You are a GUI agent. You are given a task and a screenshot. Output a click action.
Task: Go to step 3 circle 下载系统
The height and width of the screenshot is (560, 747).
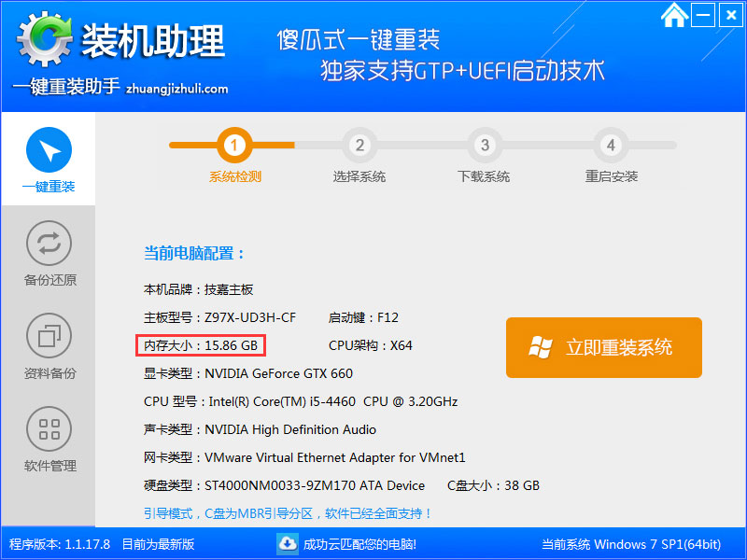click(485, 145)
